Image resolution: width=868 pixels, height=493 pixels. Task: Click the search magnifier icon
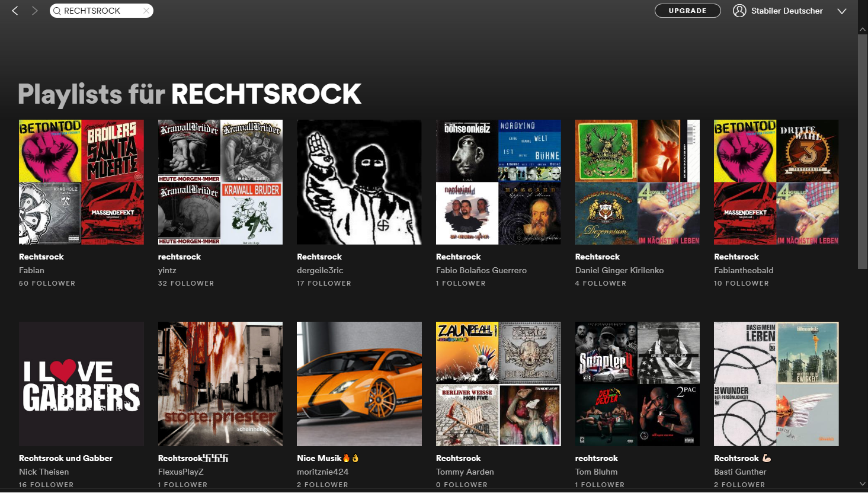click(x=57, y=11)
